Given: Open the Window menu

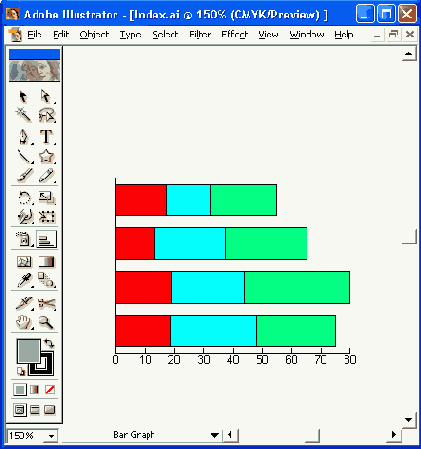Looking at the screenshot, I should pos(307,34).
